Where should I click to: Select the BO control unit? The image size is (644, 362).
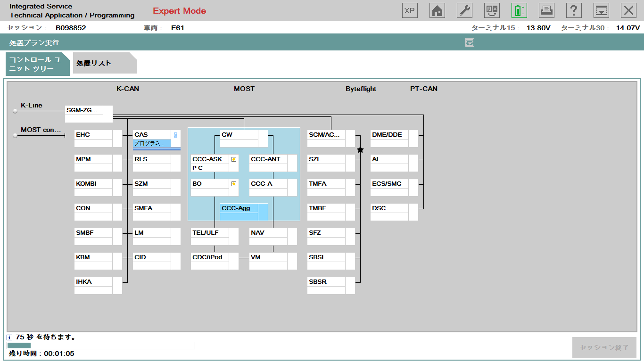pos(215,188)
